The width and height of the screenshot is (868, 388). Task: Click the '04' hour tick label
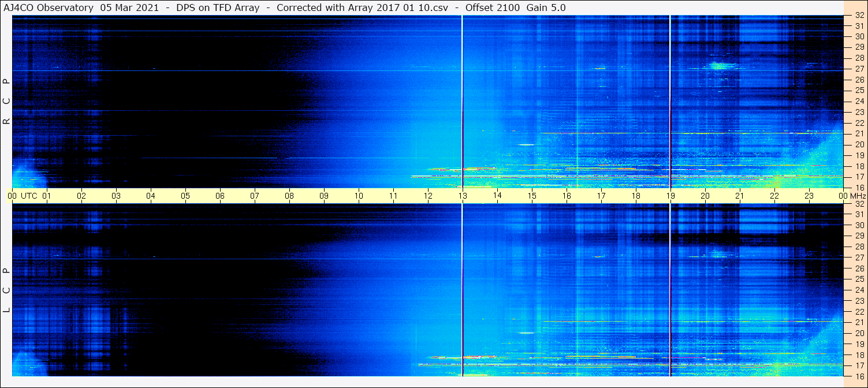tap(151, 196)
